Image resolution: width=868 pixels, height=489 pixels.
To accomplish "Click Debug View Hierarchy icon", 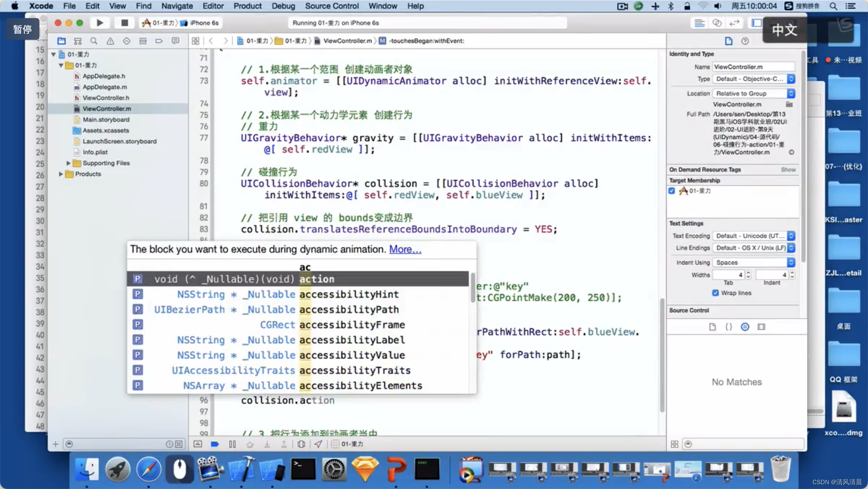I will pos(301,444).
